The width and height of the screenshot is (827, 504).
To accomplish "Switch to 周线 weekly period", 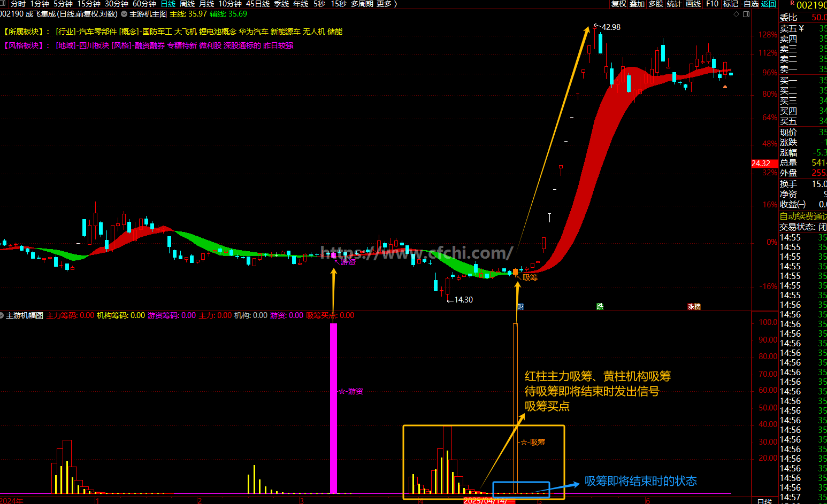I will coord(187,4).
